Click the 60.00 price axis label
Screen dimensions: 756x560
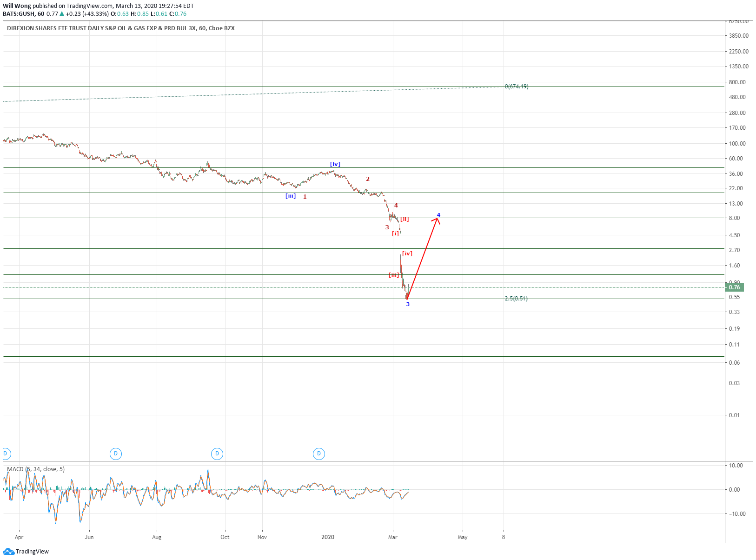pos(736,159)
